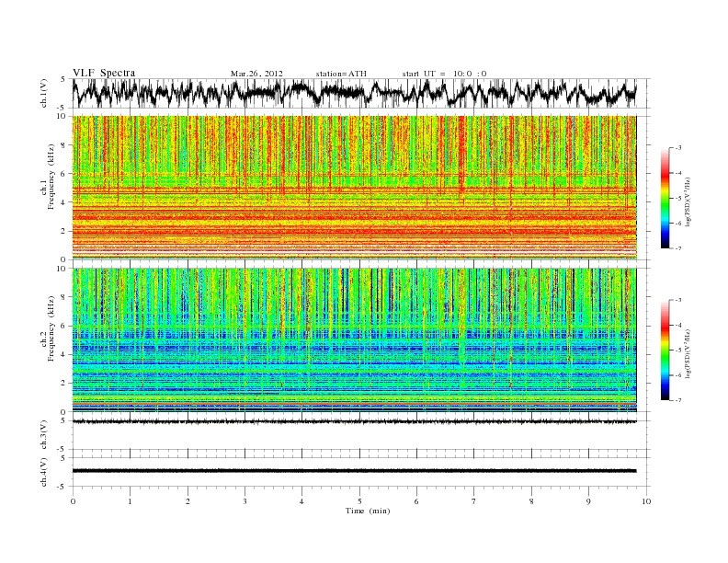Image resolution: width=728 pixels, height=563 pixels.
Task: Click the ch.1 spectrogram panel
Action: 354,188
